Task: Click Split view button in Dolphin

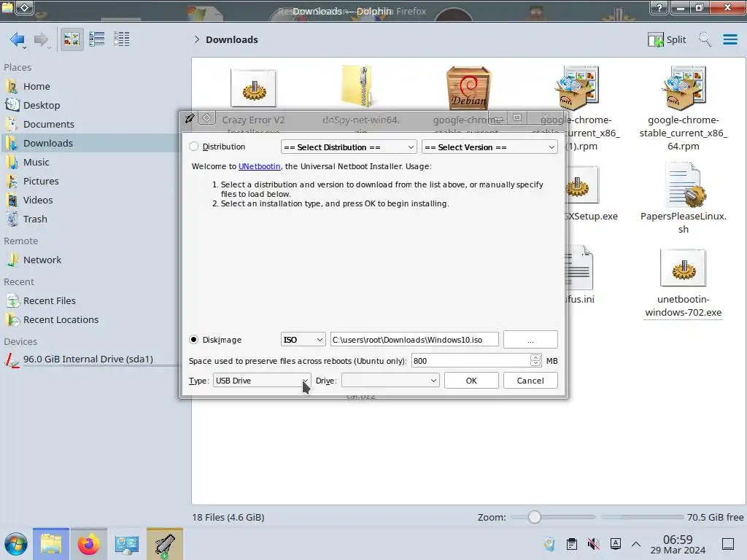Action: click(667, 39)
